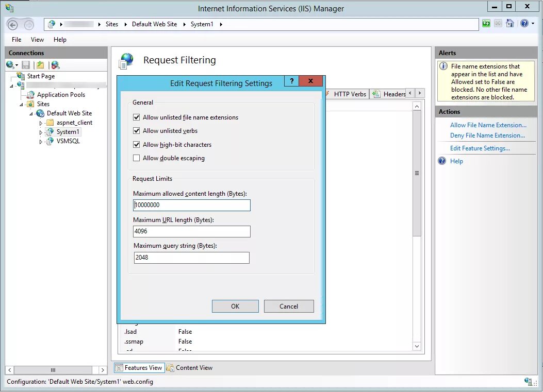This screenshot has height=392, width=543.
Task: Click Edit Feature Settings link
Action: pyautogui.click(x=480, y=148)
